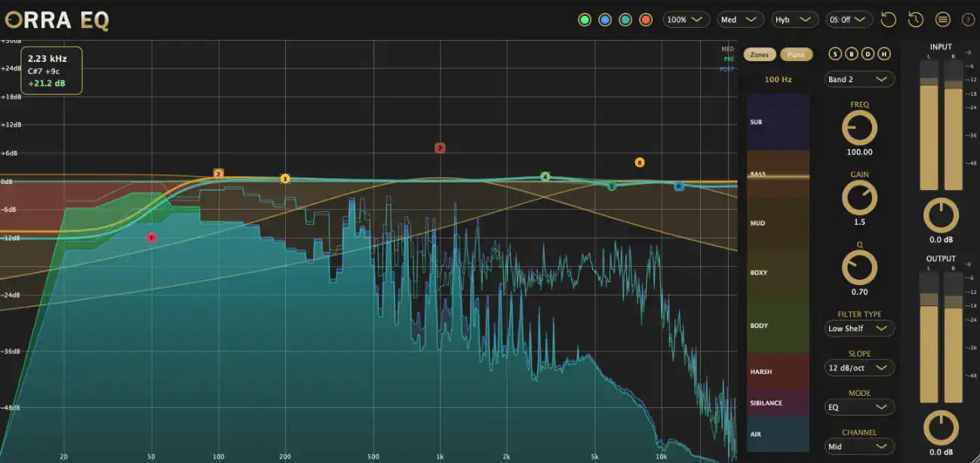Select EQ band node 6
Viewport: 980px width, 463px height.
679,186
